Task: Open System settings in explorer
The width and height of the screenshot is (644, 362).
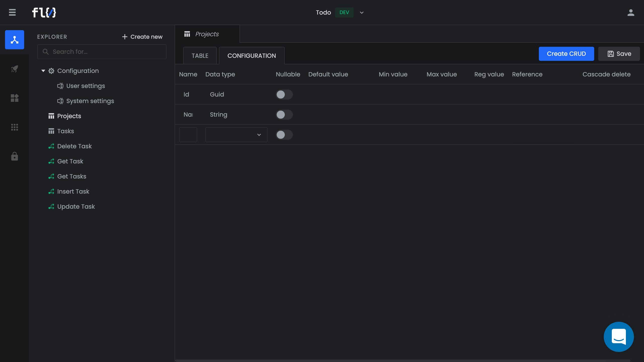Action: pyautogui.click(x=90, y=101)
